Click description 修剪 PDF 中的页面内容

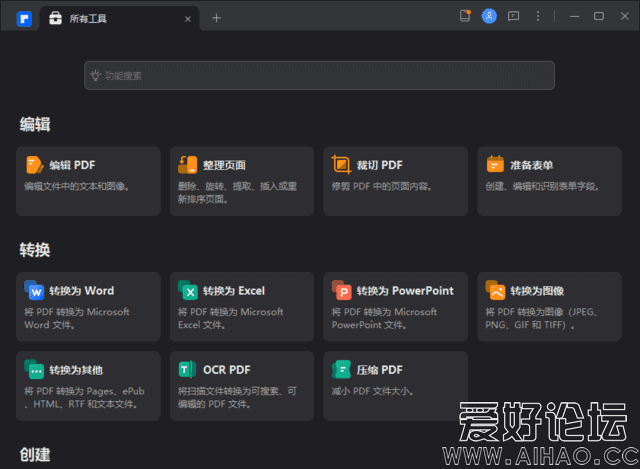click(382, 187)
